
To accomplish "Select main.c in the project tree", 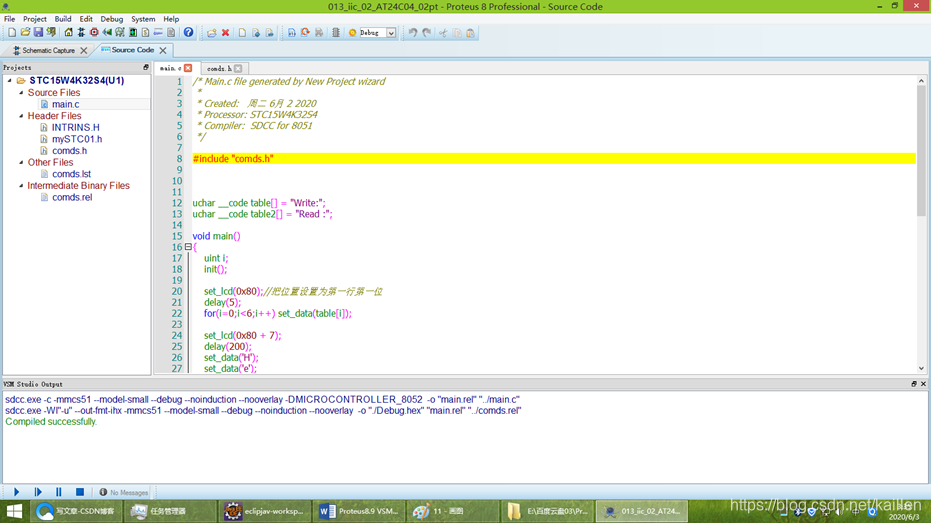I will [65, 104].
